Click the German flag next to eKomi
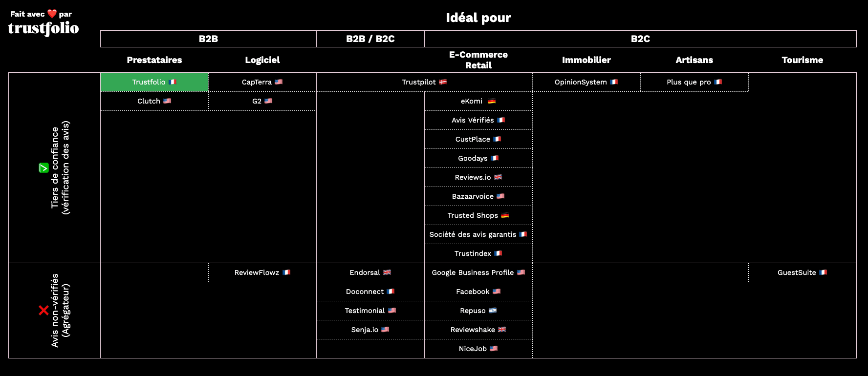Viewport: 868px width, 376px height. tap(492, 101)
